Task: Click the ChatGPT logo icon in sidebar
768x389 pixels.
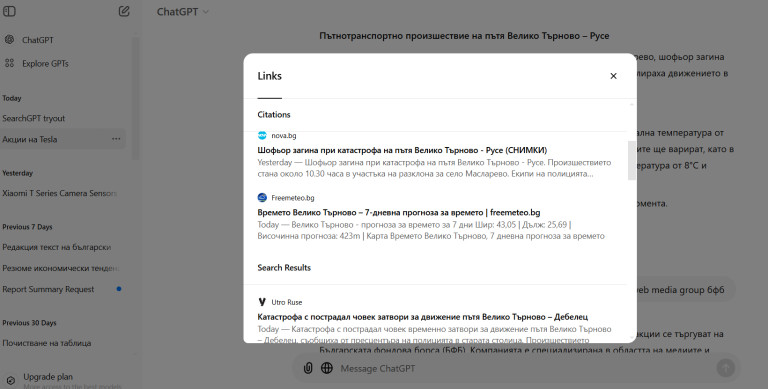Action: pos(9,40)
